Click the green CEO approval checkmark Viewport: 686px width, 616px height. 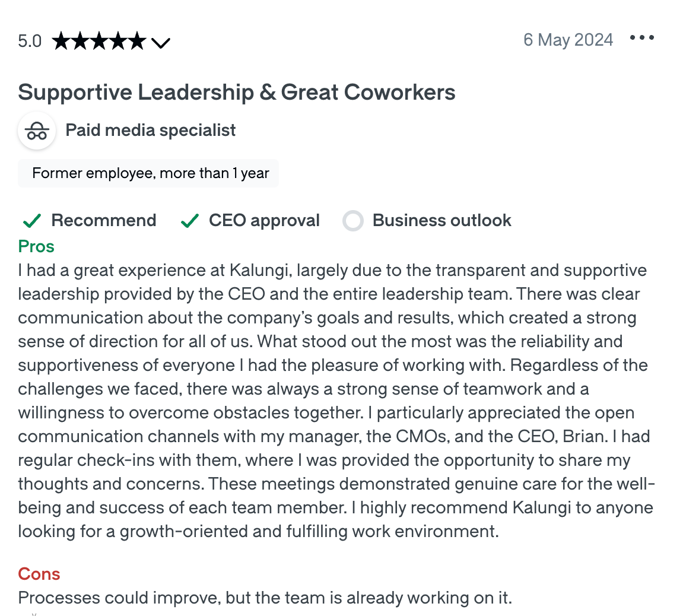coord(189,221)
